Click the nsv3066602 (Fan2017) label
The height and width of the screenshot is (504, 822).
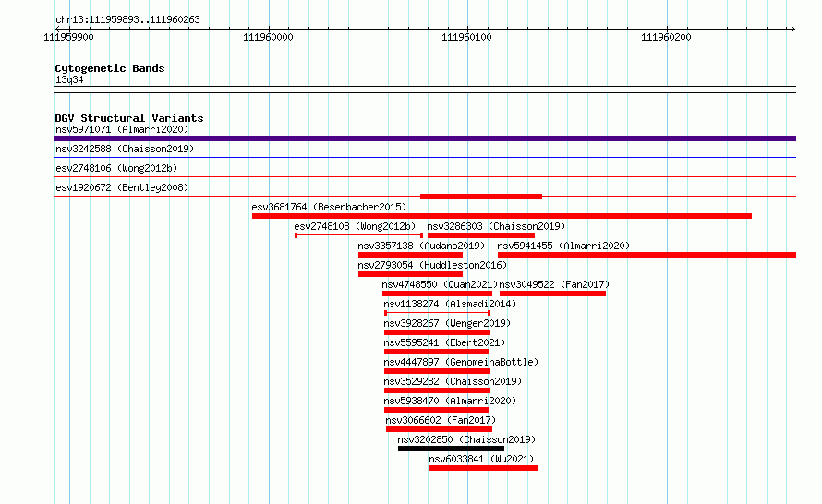(441, 420)
